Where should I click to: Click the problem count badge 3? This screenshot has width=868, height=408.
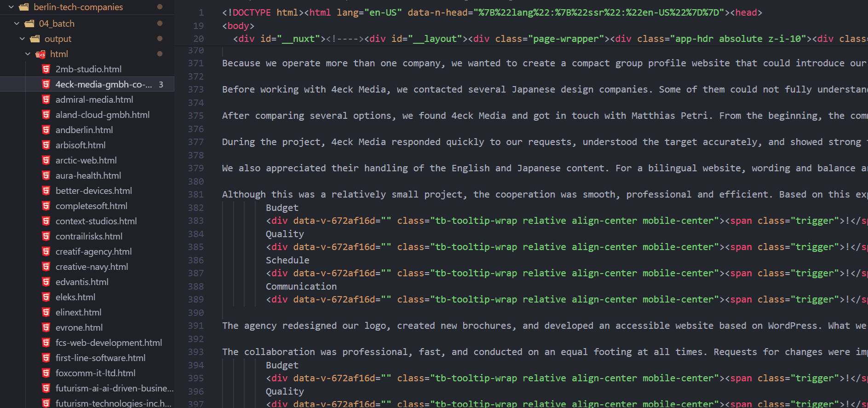click(x=161, y=84)
